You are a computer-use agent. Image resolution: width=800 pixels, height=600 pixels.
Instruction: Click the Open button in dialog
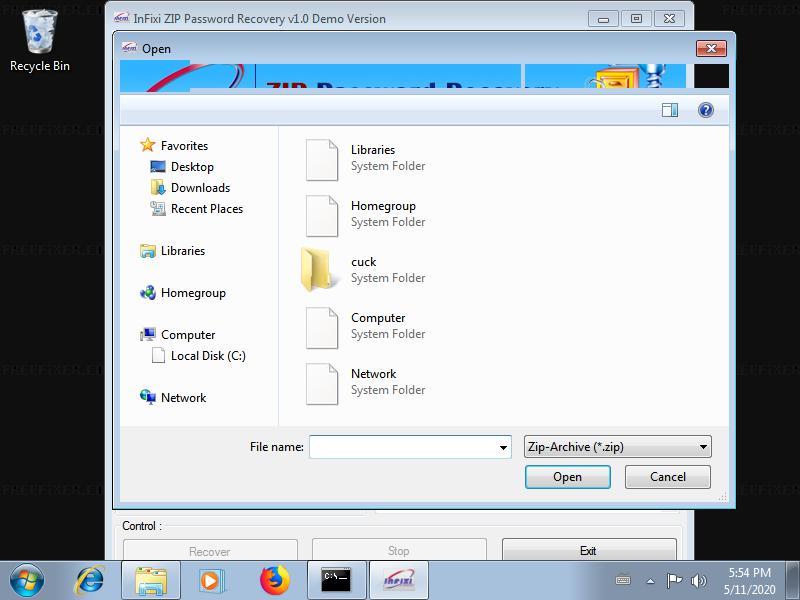(x=567, y=477)
